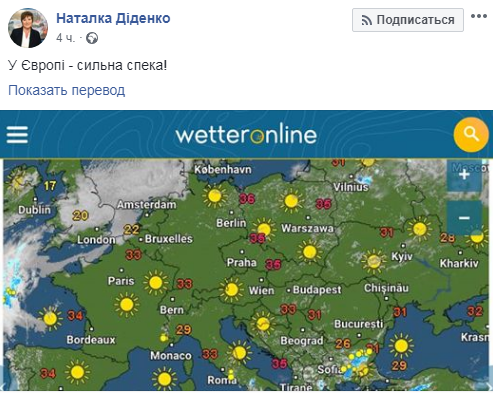
Task: Click the London city label
Action: [x=96, y=239]
